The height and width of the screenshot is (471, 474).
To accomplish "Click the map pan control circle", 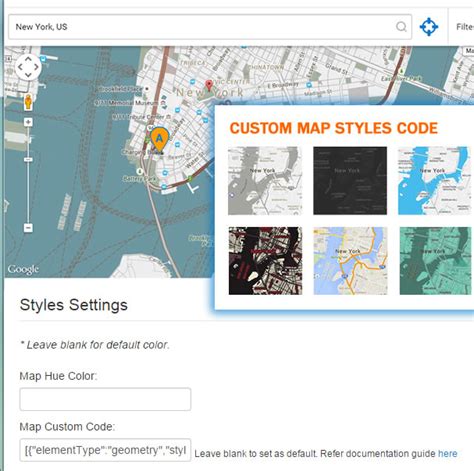I will pos(28,67).
